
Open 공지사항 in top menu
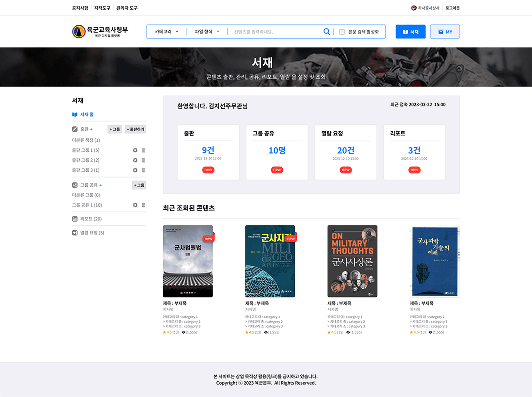(80, 8)
